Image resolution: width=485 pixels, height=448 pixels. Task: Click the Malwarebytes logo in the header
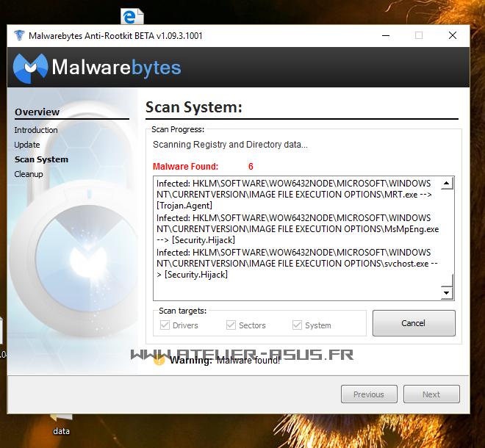pos(97,68)
